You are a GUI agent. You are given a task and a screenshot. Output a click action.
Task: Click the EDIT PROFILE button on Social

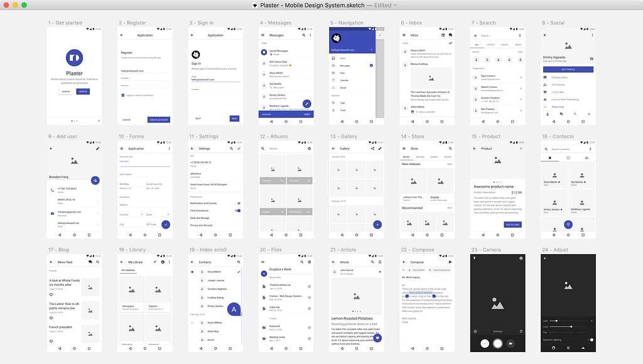(x=568, y=69)
